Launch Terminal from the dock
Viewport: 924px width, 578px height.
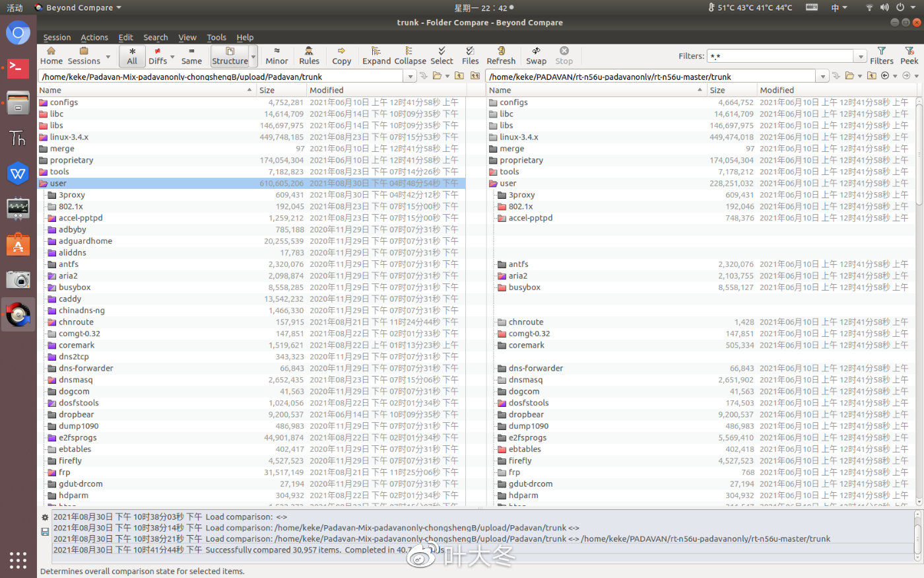pyautogui.click(x=18, y=67)
